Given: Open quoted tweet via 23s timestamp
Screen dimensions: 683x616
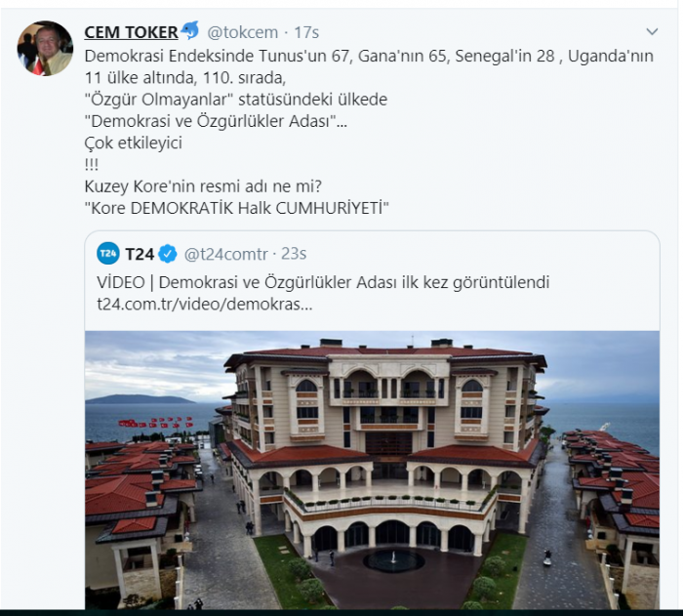Looking at the screenshot, I should click(x=294, y=253).
